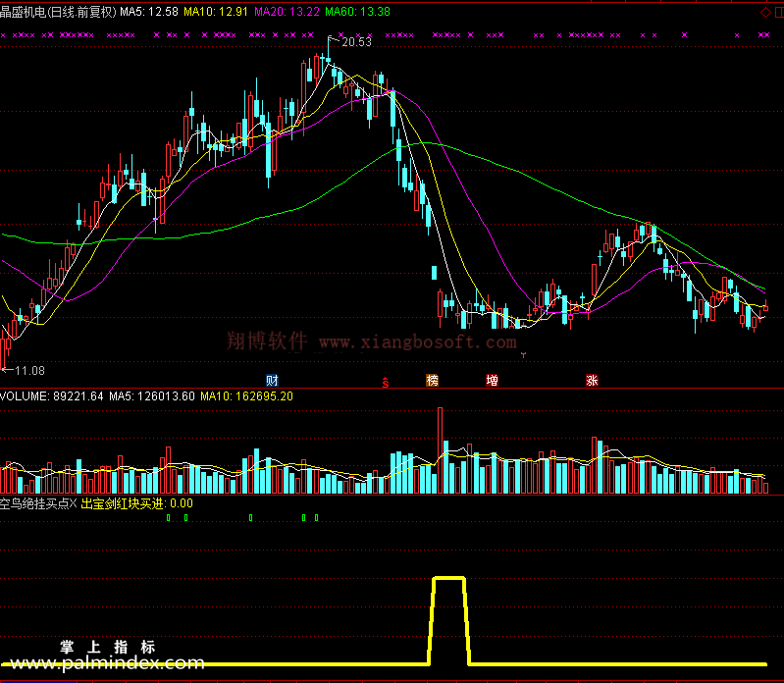
Task: Click the tallest red volume bar
Action: 440,450
